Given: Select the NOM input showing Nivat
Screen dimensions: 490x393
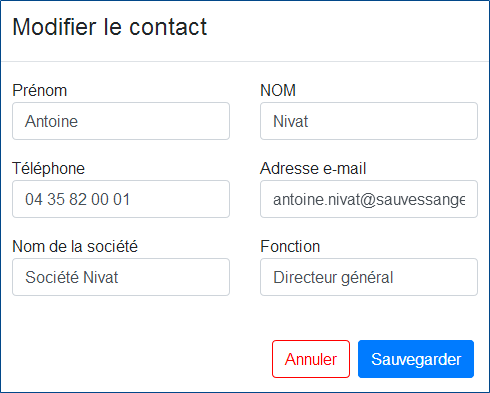Looking at the screenshot, I should [369, 121].
